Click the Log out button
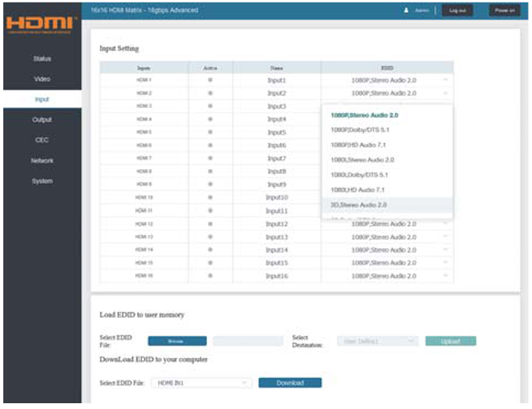The width and height of the screenshot is (532, 409). pos(457,11)
